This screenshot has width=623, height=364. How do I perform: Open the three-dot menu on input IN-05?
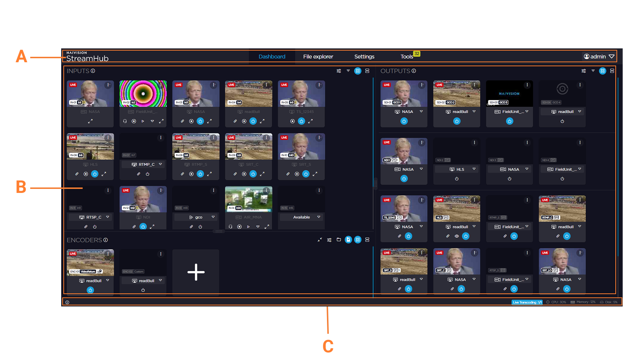pyautogui.click(x=319, y=85)
